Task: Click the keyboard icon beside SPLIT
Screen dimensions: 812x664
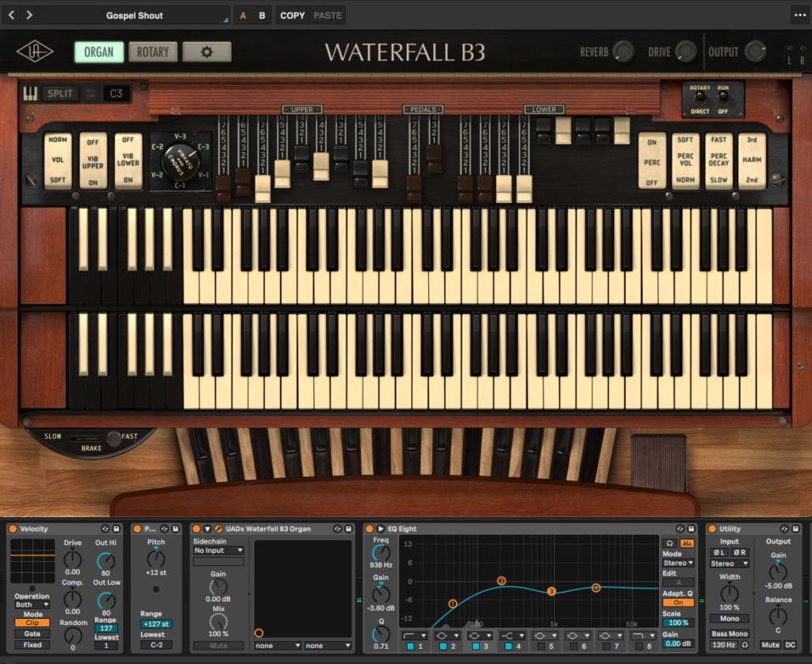Action: coord(31,94)
